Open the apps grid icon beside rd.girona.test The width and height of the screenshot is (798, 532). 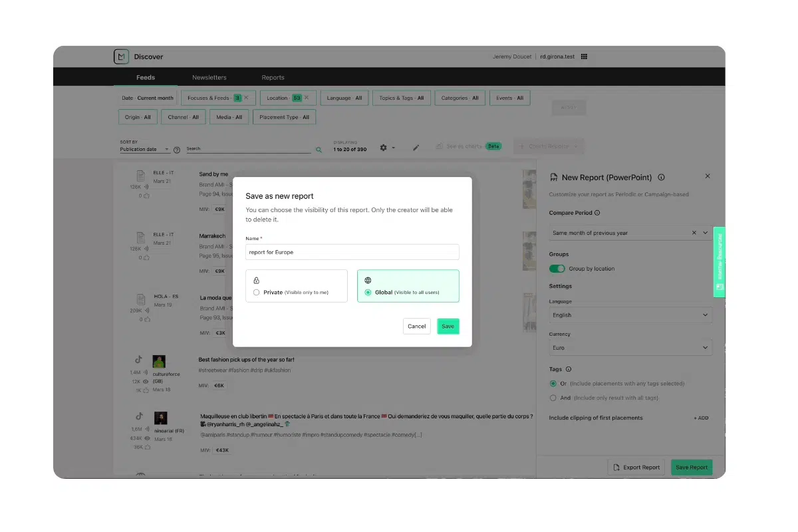coord(583,57)
